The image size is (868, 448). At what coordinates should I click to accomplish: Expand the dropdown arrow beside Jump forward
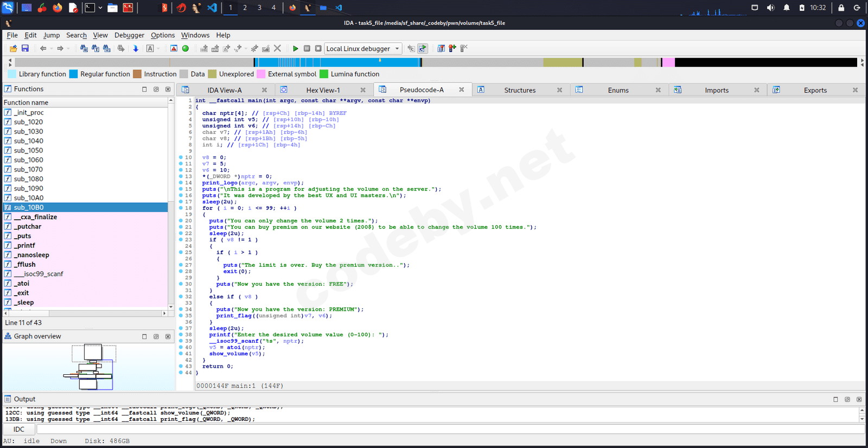[x=68, y=49]
